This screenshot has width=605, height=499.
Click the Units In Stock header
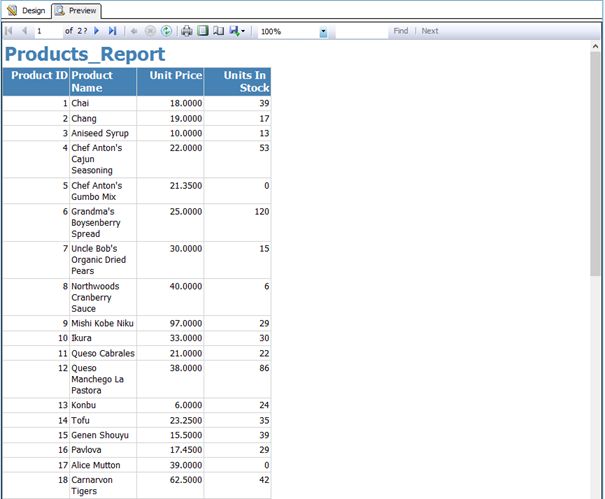click(x=237, y=82)
